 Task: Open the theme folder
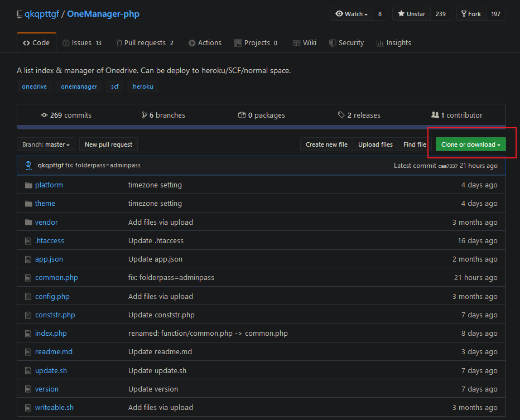45,204
